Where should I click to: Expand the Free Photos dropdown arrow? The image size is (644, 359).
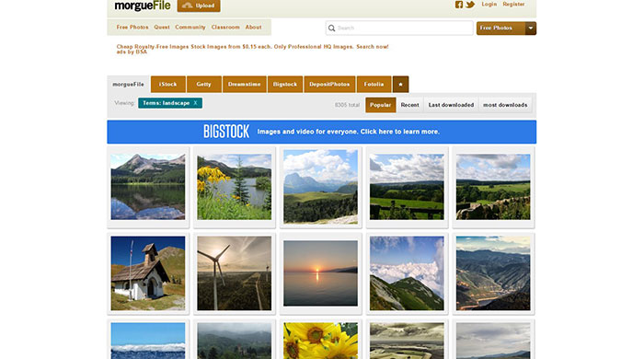[x=531, y=28]
